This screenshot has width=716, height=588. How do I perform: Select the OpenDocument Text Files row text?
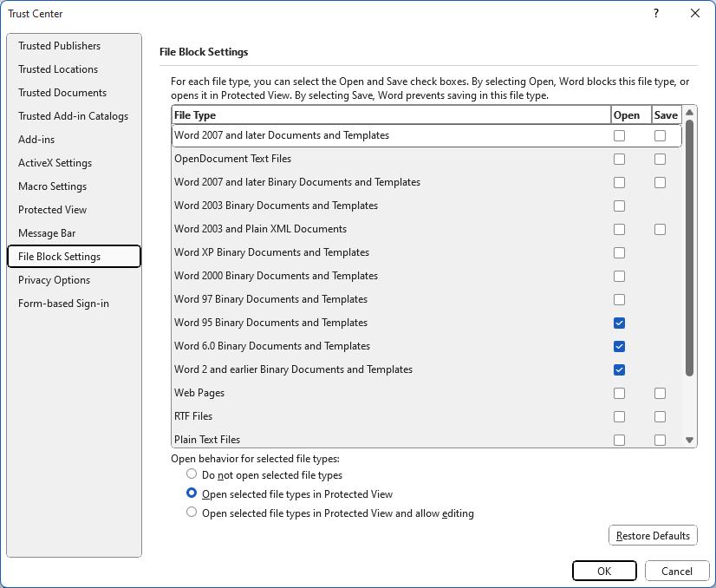232,159
